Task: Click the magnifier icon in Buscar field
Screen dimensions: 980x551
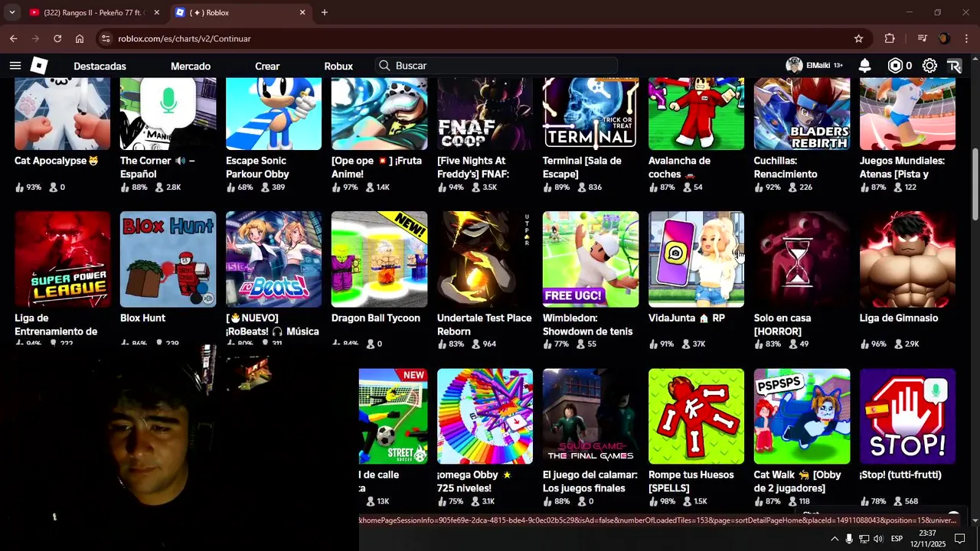Action: [x=384, y=66]
